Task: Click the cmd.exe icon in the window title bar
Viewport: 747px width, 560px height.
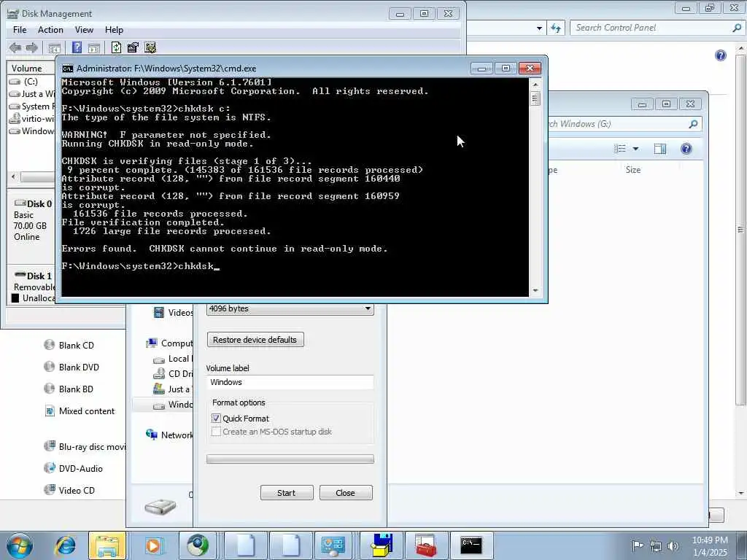Action: [x=68, y=69]
